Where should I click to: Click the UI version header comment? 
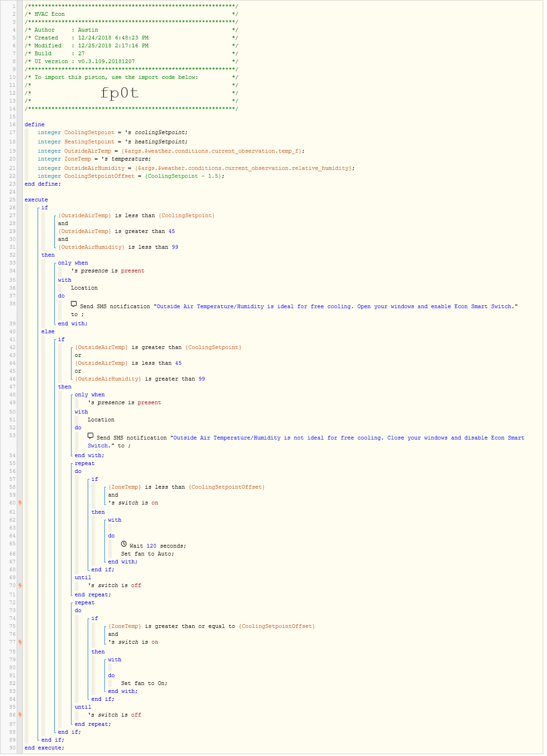pyautogui.click(x=80, y=61)
